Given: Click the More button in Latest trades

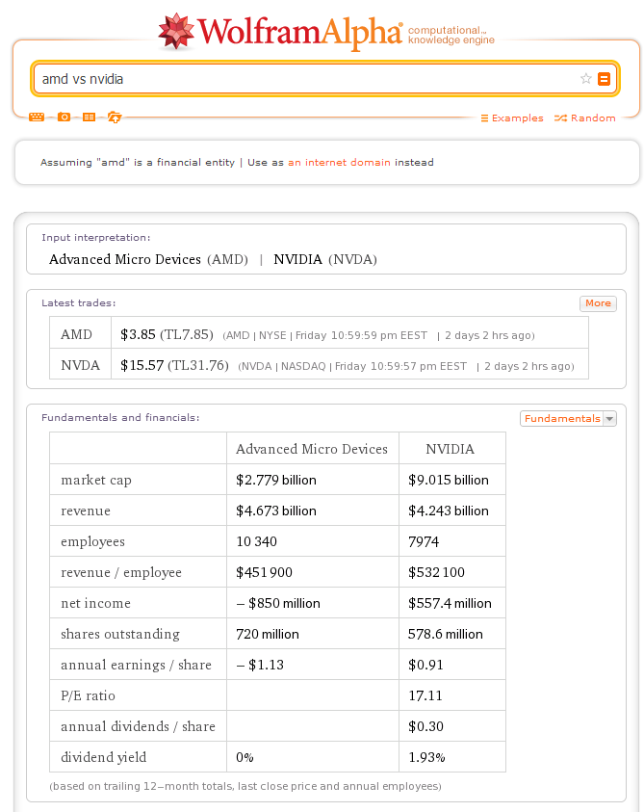Looking at the screenshot, I should (598, 303).
